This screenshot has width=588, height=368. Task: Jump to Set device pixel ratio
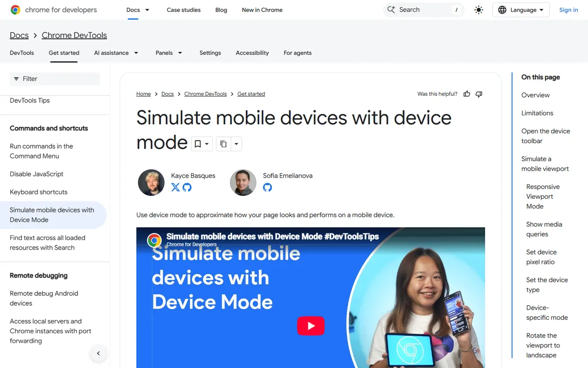[541, 257]
